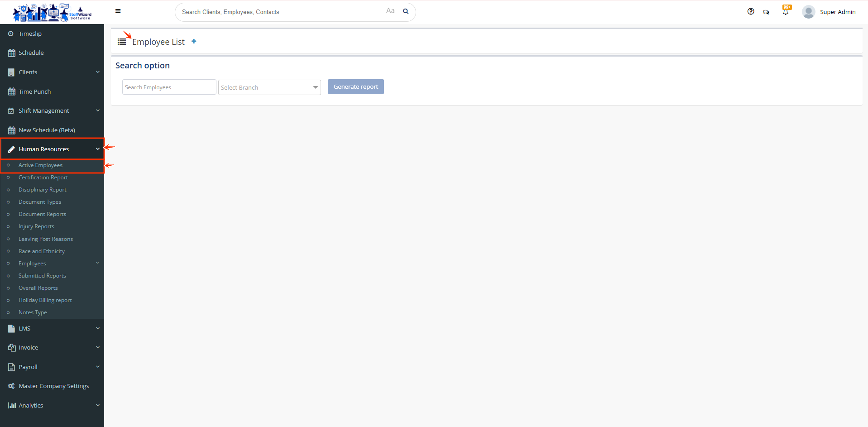Click the search magnifier icon
The height and width of the screenshot is (427, 868).
point(406,11)
